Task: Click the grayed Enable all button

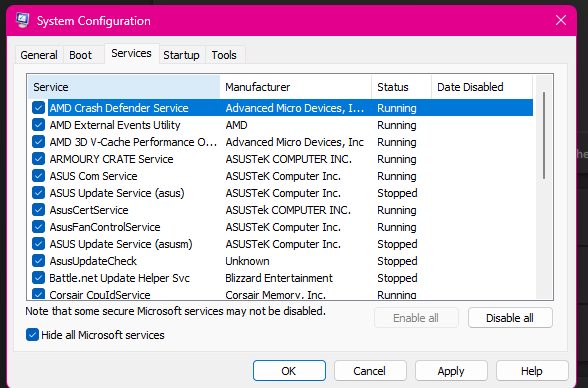Action: click(x=416, y=318)
